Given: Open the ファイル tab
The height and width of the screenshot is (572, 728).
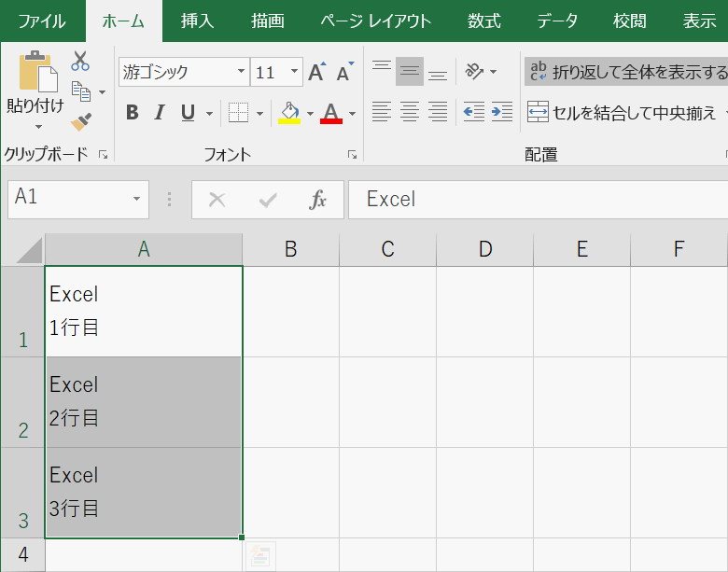Looking at the screenshot, I should click(42, 21).
